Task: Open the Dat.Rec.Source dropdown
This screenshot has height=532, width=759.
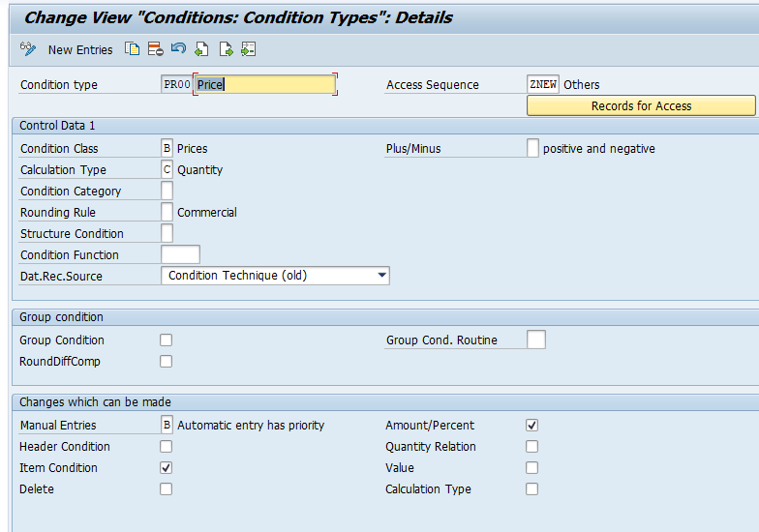Action: (x=381, y=276)
